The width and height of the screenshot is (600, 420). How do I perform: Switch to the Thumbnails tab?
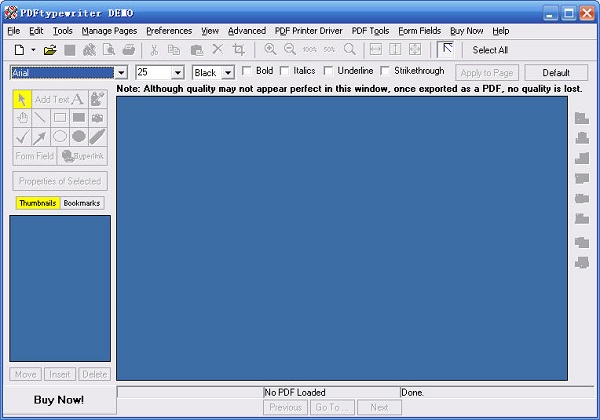[x=38, y=203]
